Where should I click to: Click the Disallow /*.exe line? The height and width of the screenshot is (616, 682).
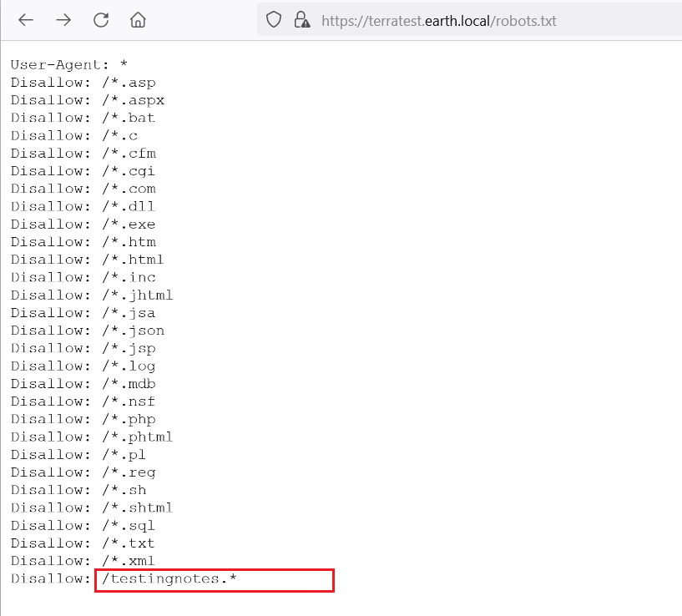tap(83, 224)
